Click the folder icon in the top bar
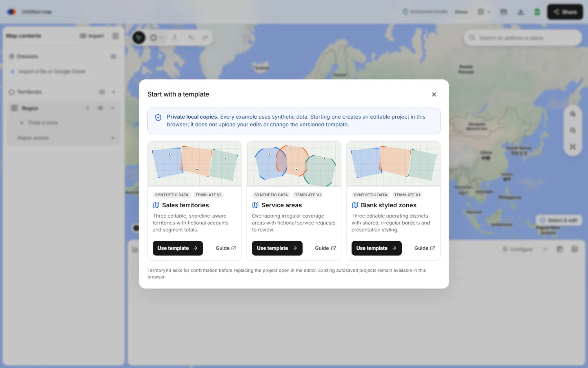Viewport: 588px width, 368px height. pyautogui.click(x=504, y=12)
